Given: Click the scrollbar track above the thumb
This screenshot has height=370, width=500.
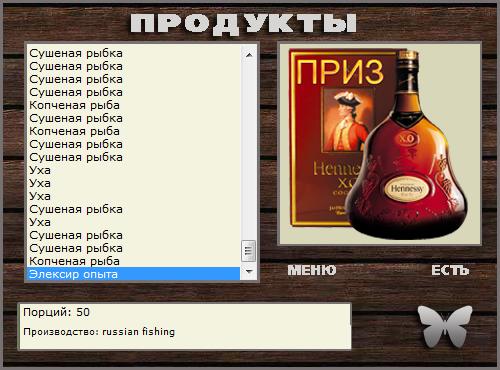Looking at the screenshot, I should point(248,150).
